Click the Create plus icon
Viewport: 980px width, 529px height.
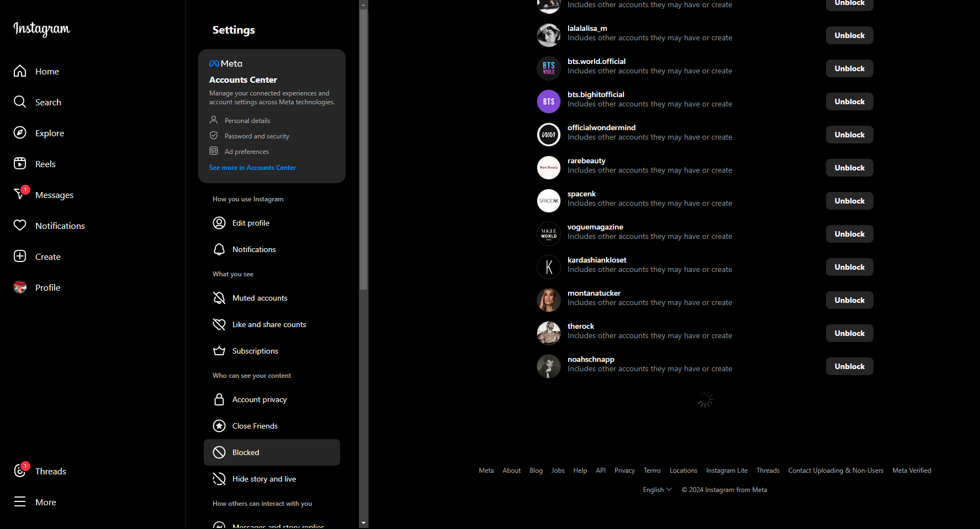pyautogui.click(x=20, y=257)
